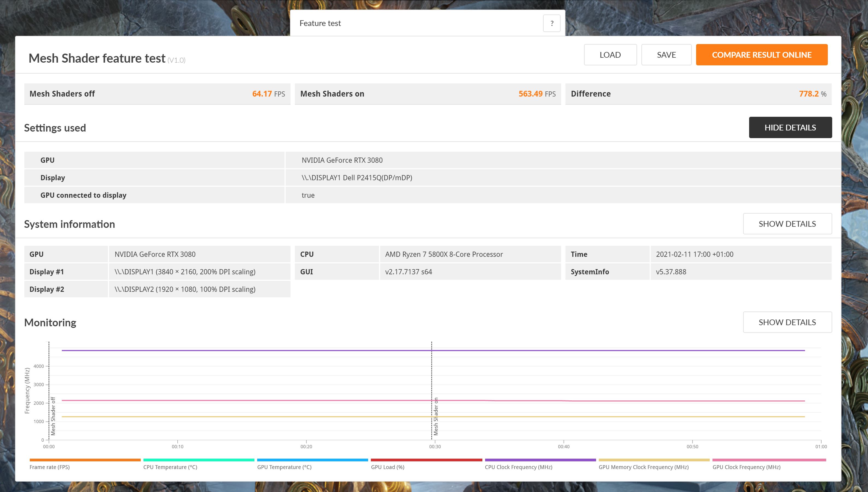This screenshot has height=492, width=868.
Task: Toggle CPU Temperature legend series
Action: click(x=170, y=467)
